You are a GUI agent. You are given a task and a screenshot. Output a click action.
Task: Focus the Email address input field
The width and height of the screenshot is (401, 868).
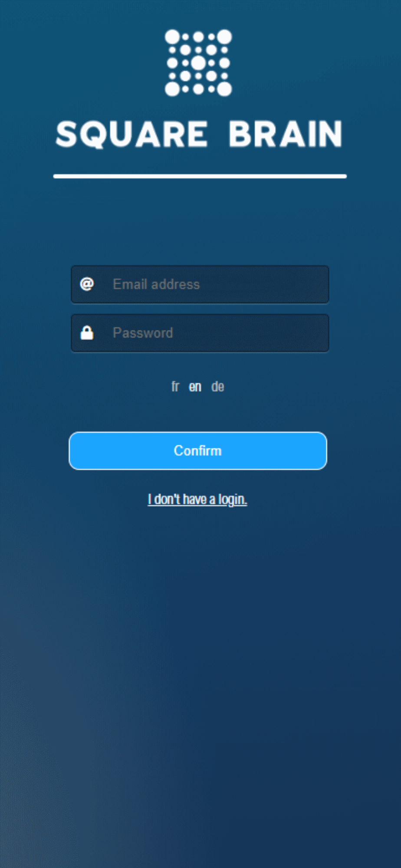[200, 284]
